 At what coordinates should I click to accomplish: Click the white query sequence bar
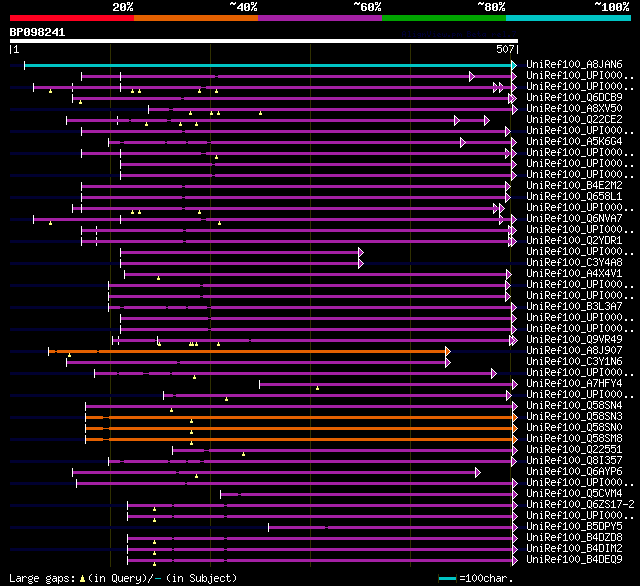click(264, 41)
